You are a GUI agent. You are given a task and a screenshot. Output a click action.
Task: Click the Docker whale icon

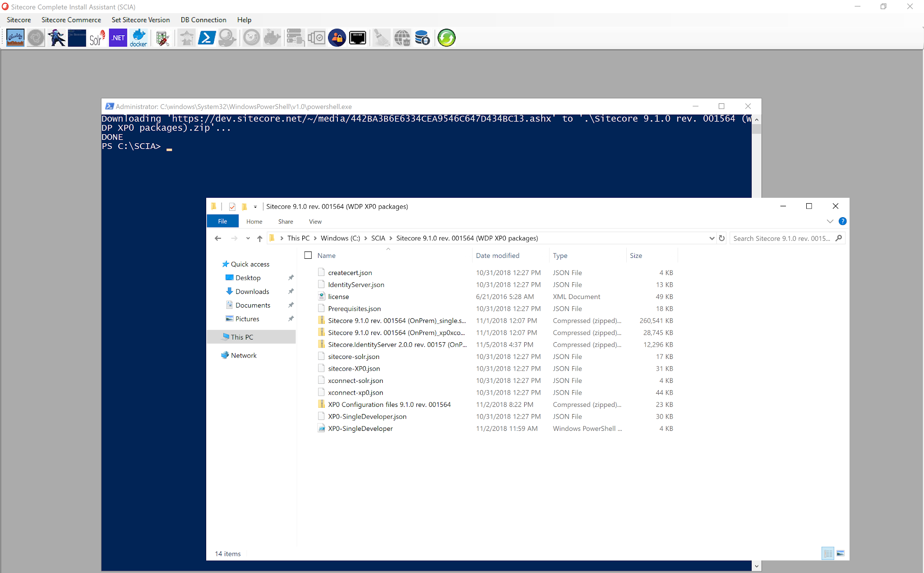(x=139, y=38)
